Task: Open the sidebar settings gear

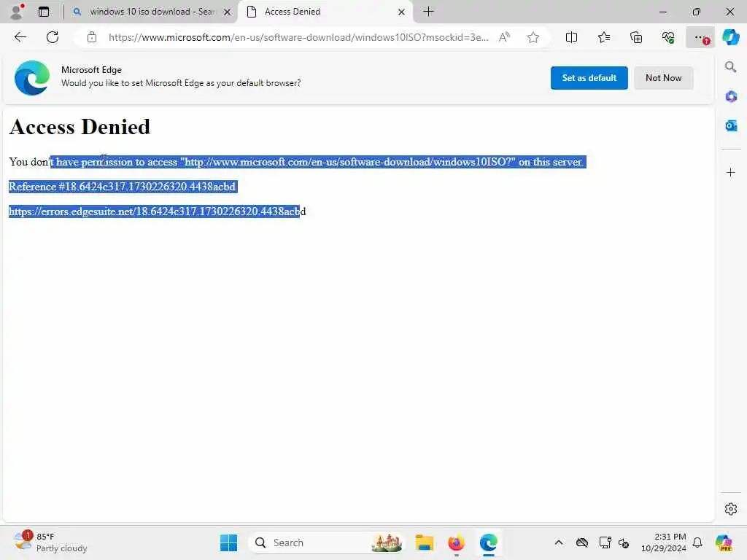Action: click(731, 509)
